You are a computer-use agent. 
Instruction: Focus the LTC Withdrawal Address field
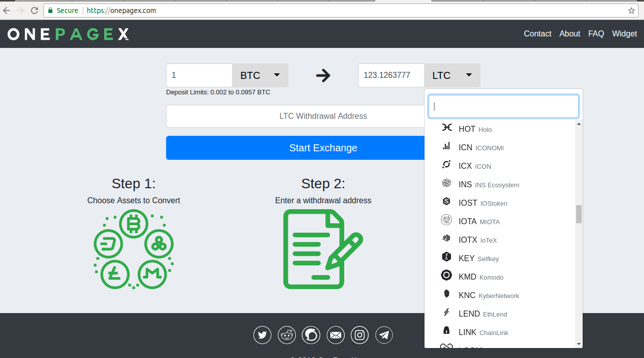click(x=295, y=116)
